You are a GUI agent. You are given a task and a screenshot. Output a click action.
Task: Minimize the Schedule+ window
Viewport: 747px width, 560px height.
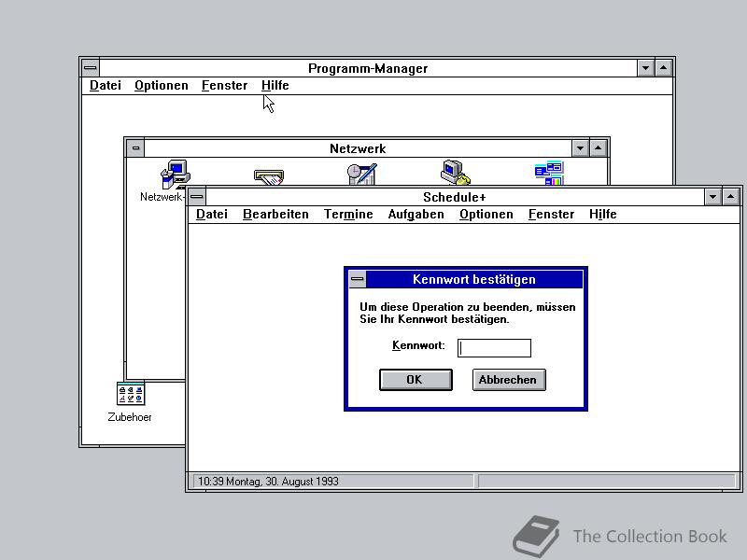coord(712,197)
